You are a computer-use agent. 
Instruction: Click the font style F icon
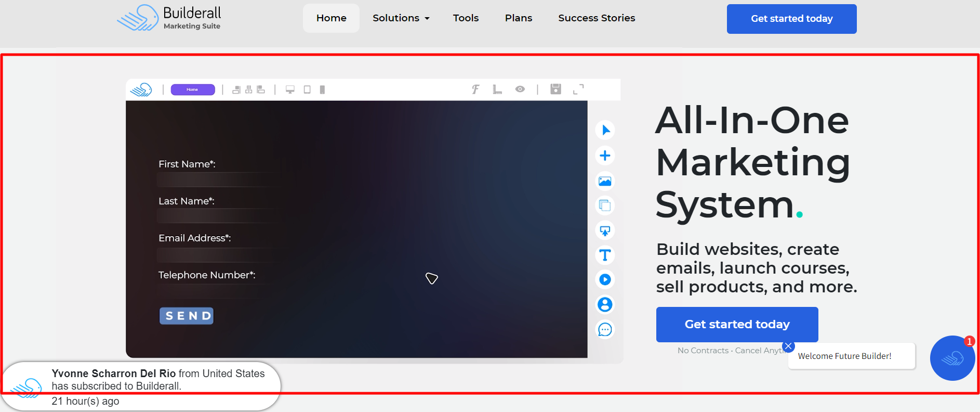pyautogui.click(x=475, y=89)
